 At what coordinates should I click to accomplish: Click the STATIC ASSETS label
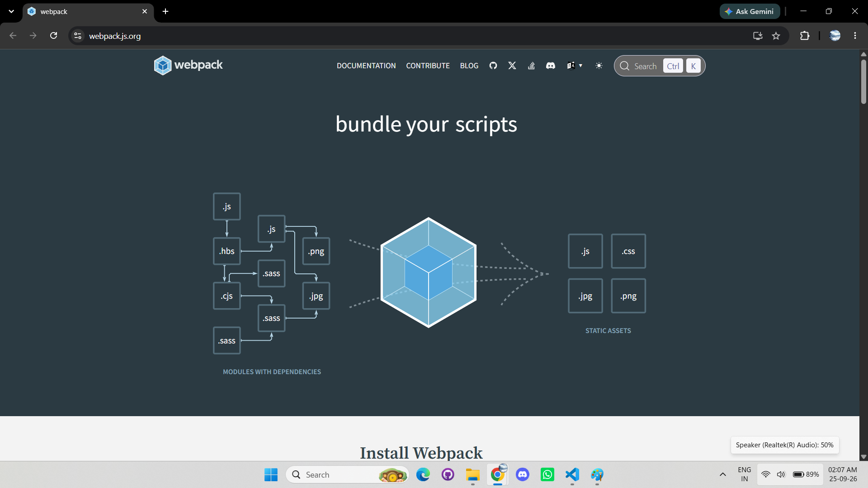tap(608, 331)
